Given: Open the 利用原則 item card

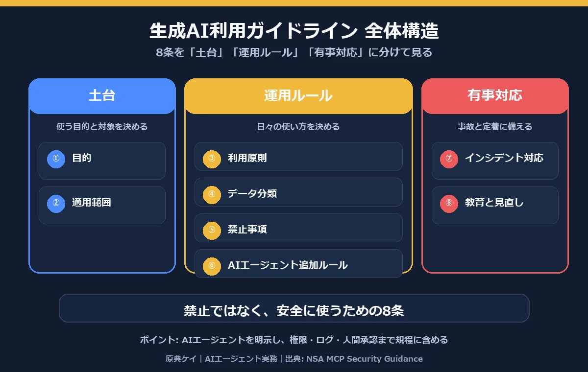Looking at the screenshot, I should click(x=298, y=156).
